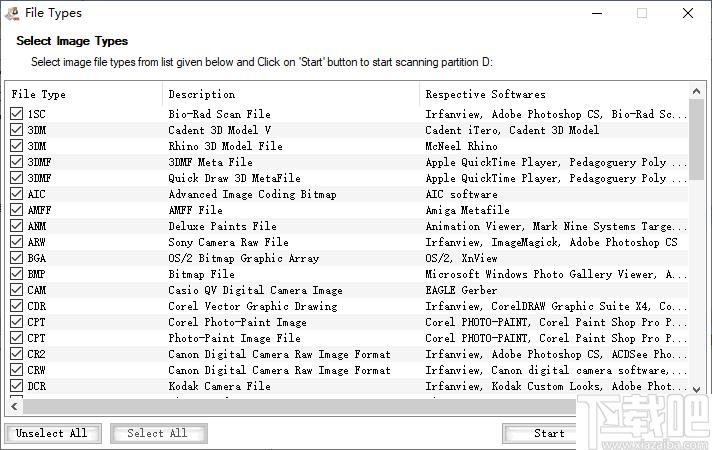Sort by the File Type column header
The image size is (712, 450).
pos(84,94)
